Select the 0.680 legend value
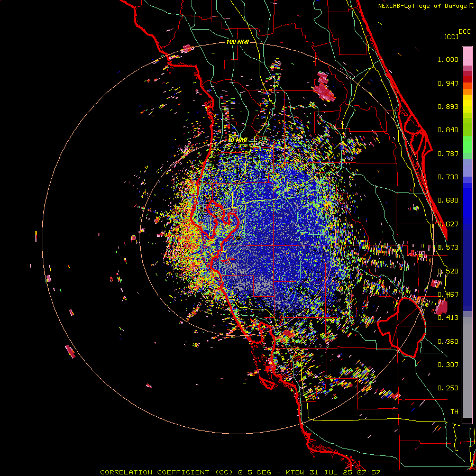476x476 pixels. click(448, 200)
